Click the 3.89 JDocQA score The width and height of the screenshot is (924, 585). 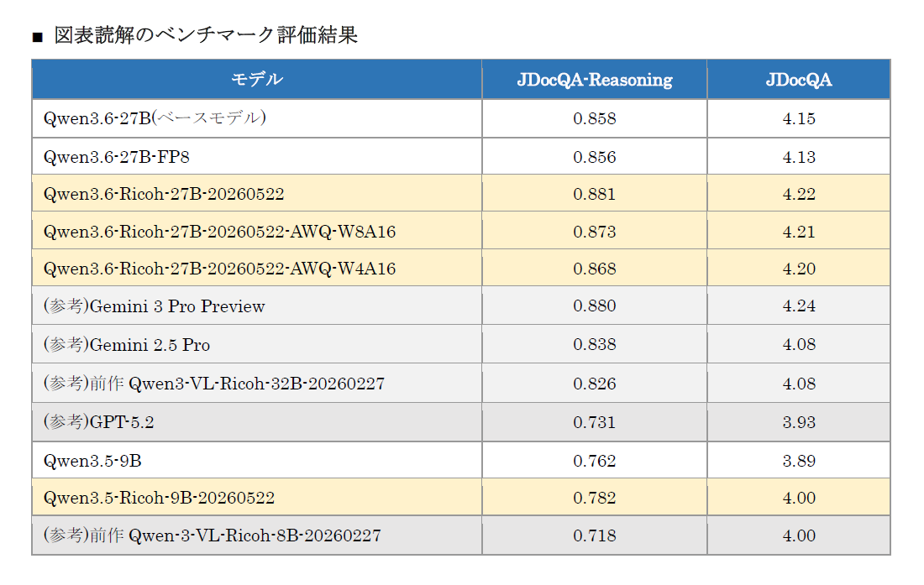click(x=799, y=461)
